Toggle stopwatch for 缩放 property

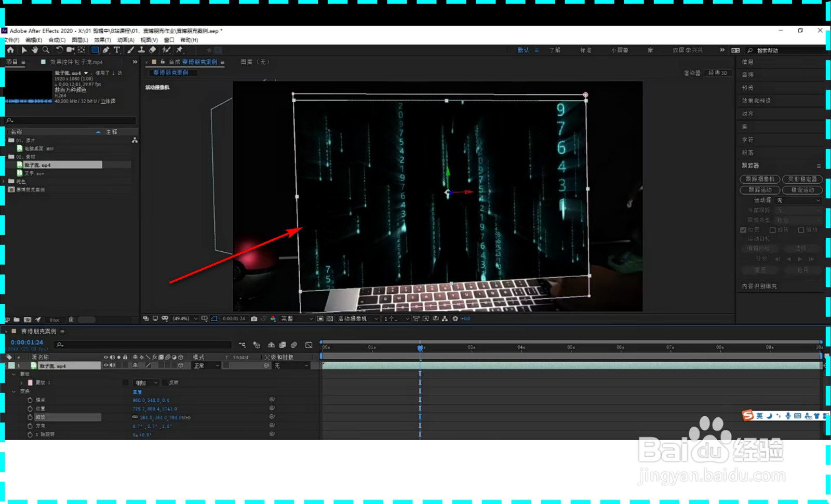pyautogui.click(x=30, y=417)
